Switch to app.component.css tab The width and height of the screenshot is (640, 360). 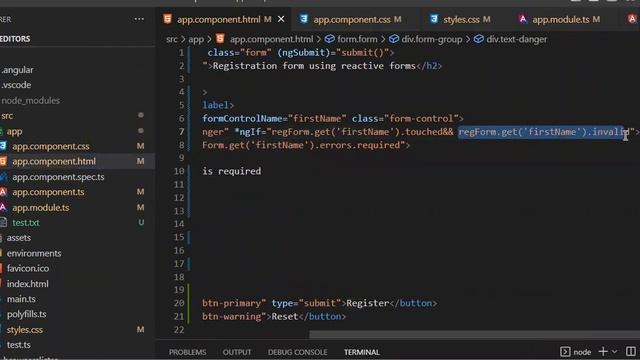click(x=351, y=19)
